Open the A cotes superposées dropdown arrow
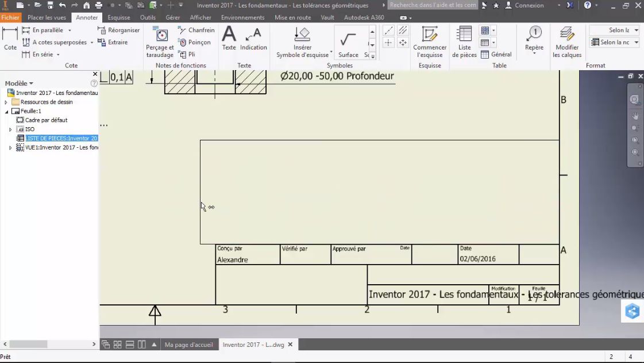The image size is (644, 363). (x=91, y=43)
